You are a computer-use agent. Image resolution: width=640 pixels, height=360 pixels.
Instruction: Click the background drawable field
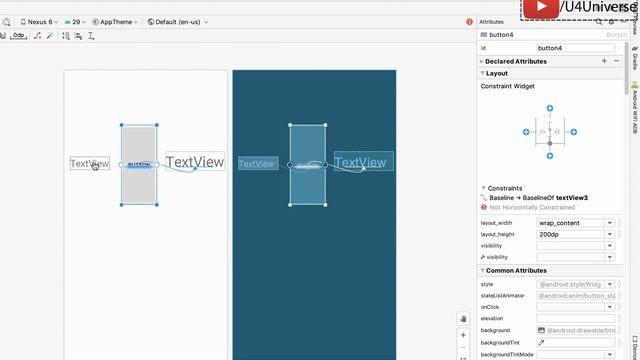(x=576, y=330)
